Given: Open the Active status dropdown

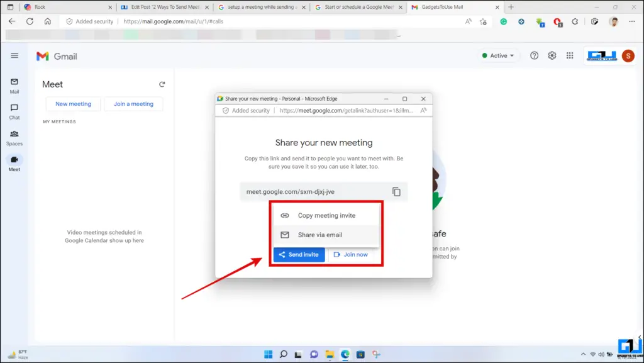Looking at the screenshot, I should (498, 55).
